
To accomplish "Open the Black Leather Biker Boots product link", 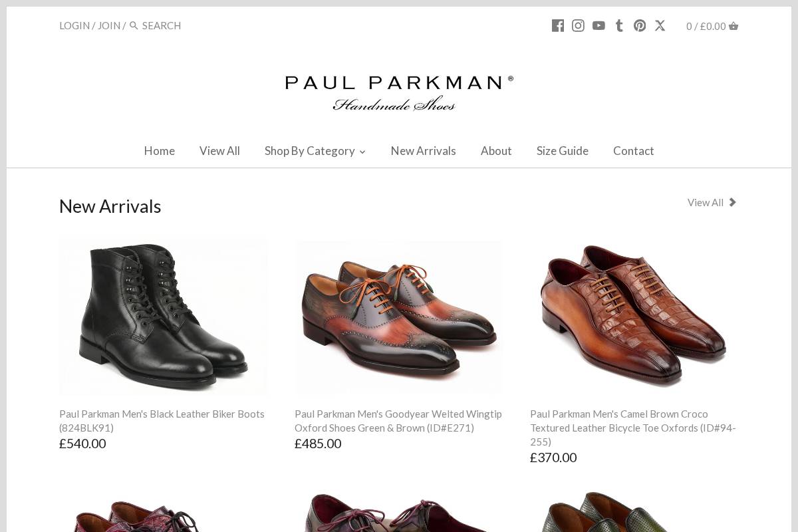I will 162,420.
